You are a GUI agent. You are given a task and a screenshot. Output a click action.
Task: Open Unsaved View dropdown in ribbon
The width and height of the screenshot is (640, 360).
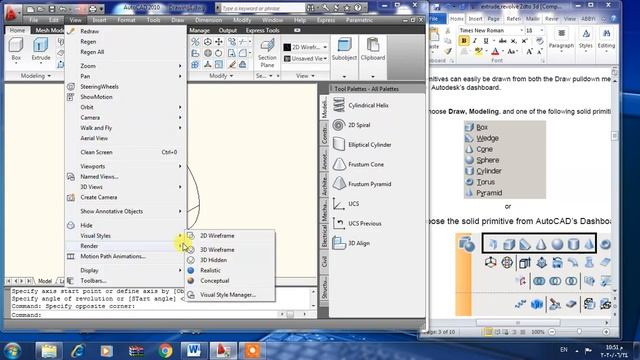(305, 58)
